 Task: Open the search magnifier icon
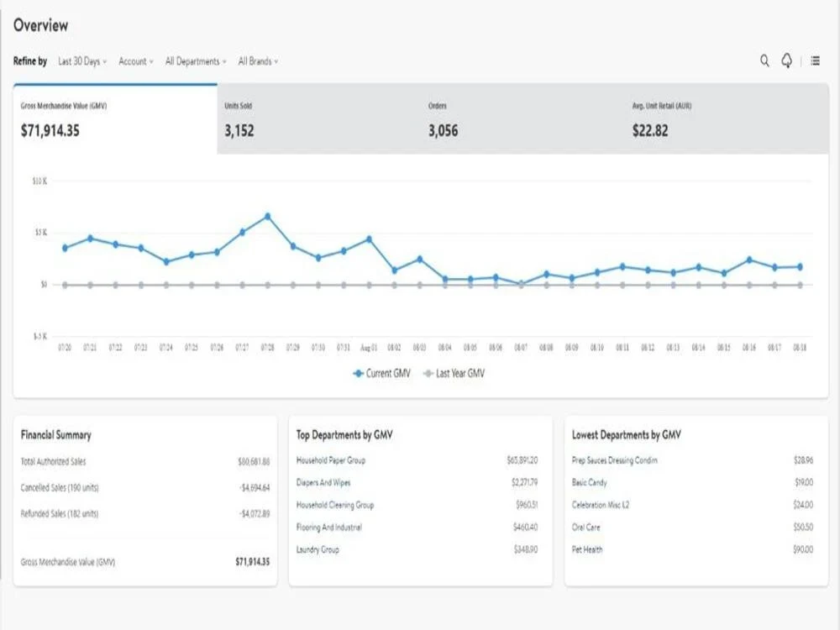(764, 61)
